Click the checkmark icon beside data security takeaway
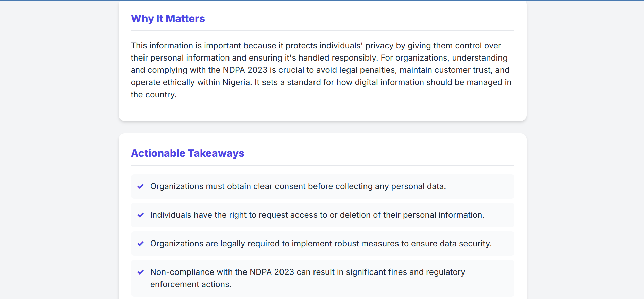The width and height of the screenshot is (644, 299). coord(140,244)
